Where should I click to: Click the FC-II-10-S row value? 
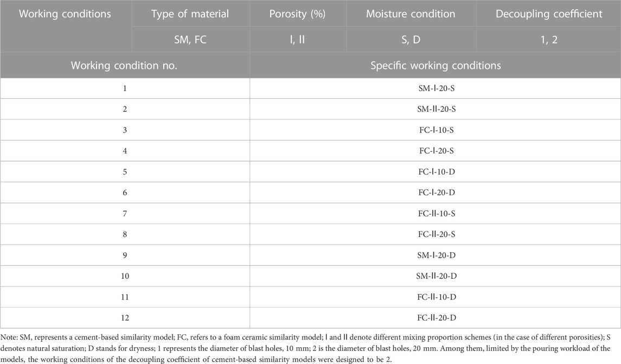pos(437,214)
